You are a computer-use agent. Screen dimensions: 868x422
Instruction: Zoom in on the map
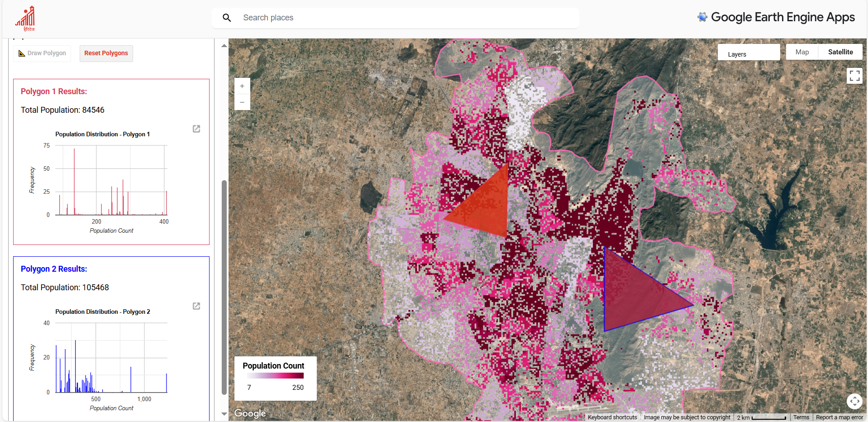click(242, 86)
